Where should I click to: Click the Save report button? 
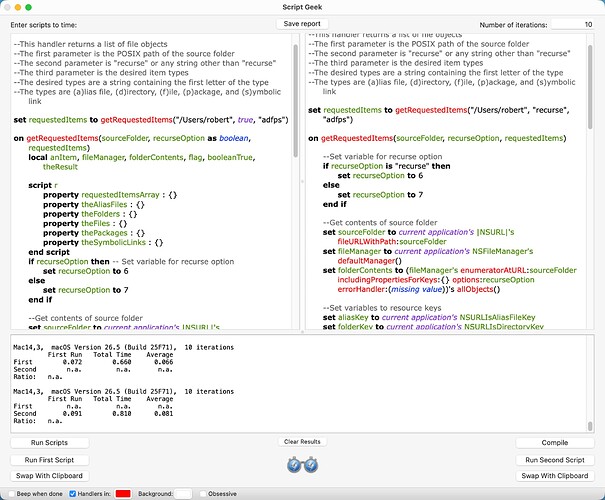(x=302, y=24)
